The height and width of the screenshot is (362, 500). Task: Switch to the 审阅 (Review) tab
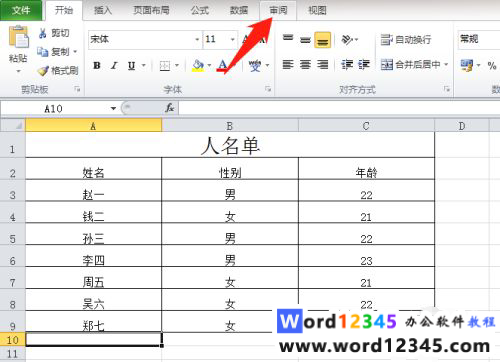[x=278, y=10]
